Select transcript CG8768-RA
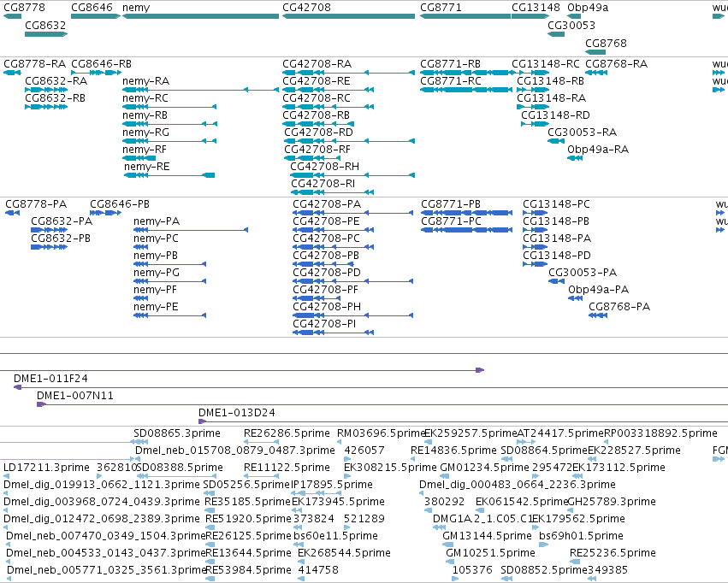This screenshot has height=583, width=728. tap(616, 63)
